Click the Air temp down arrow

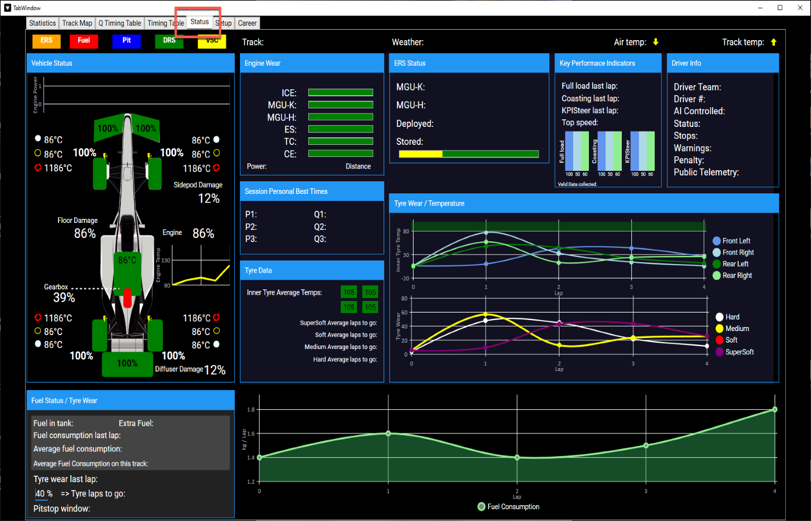click(x=656, y=42)
